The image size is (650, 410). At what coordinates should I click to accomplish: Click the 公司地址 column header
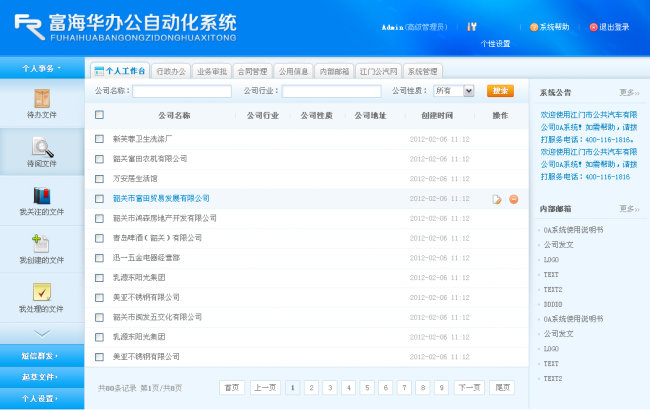(x=370, y=116)
